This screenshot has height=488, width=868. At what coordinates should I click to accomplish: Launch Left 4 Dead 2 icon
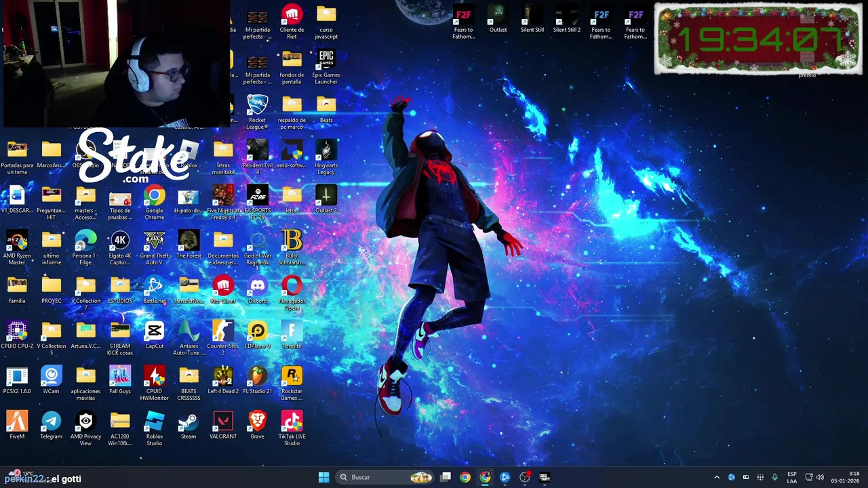(223, 376)
